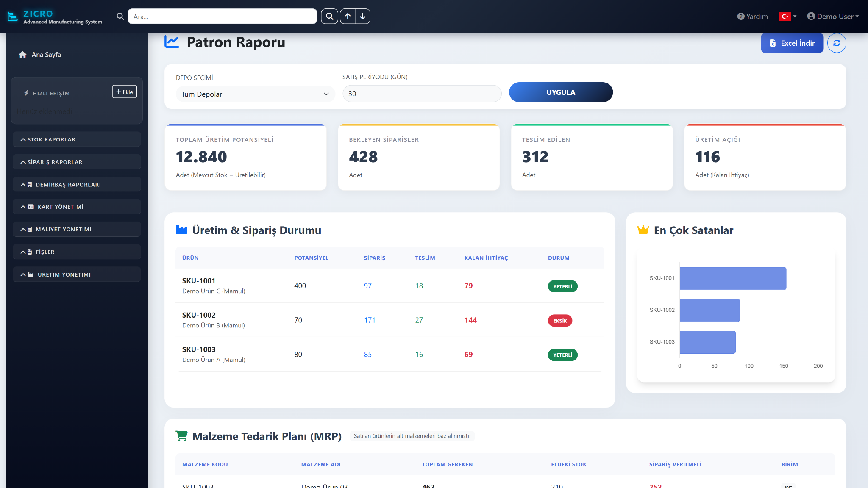This screenshot has height=488, width=868.
Task: Click the ZICRO logo icon
Action: point(13,17)
